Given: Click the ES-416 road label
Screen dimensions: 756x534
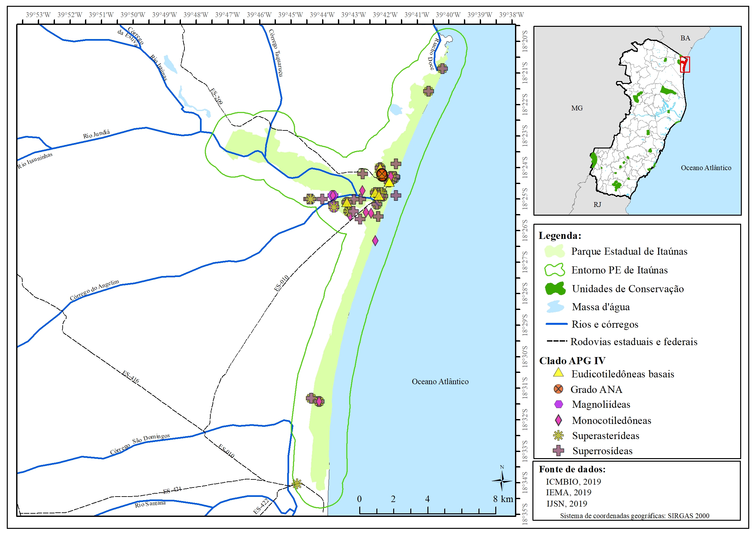Looking at the screenshot, I should tap(131, 377).
